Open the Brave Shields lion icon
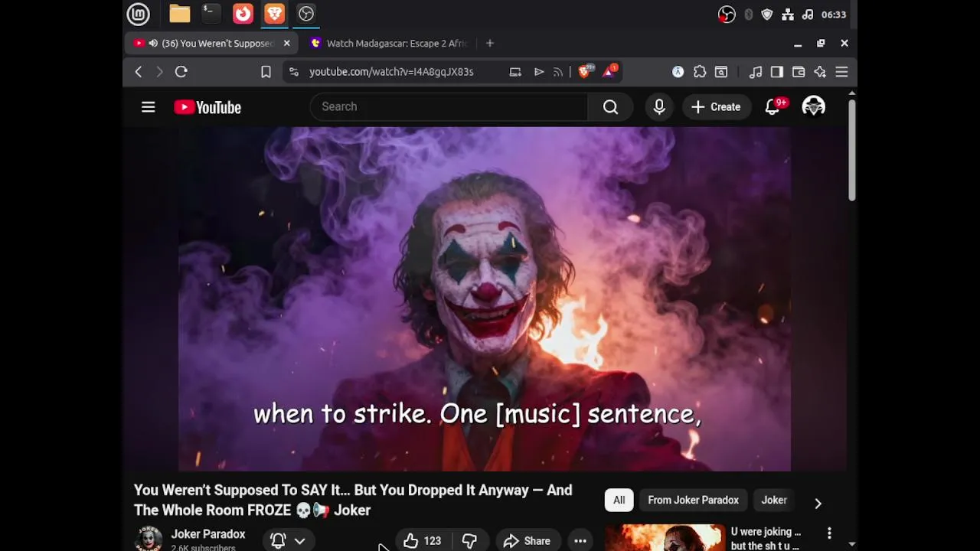This screenshot has width=980, height=551. coord(585,71)
